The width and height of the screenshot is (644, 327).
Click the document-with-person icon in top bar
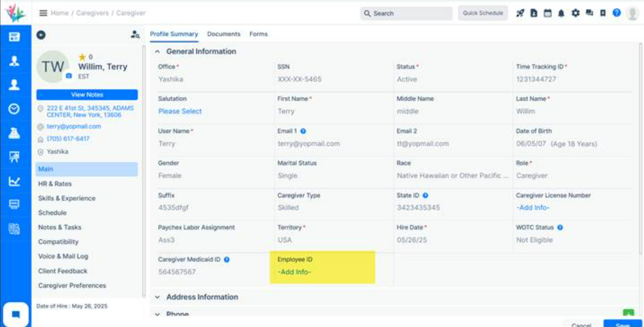[534, 13]
